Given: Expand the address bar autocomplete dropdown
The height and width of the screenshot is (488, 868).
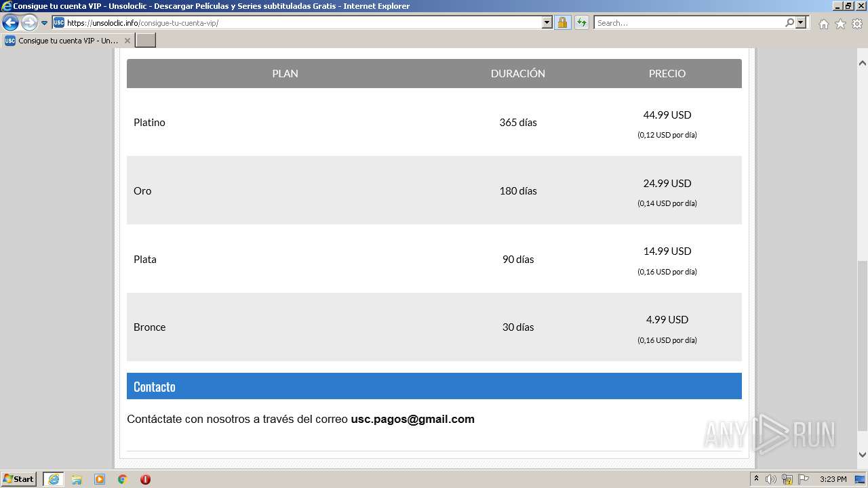Looking at the screenshot, I should [547, 22].
